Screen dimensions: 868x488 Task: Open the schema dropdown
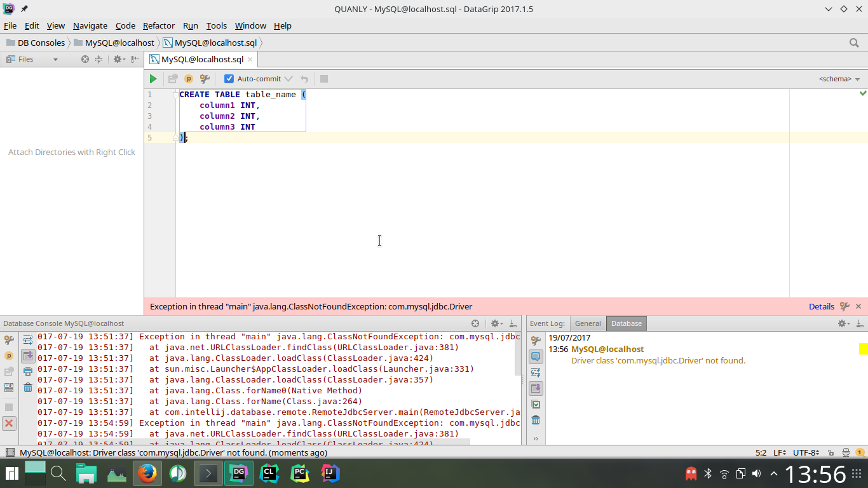[x=839, y=79]
